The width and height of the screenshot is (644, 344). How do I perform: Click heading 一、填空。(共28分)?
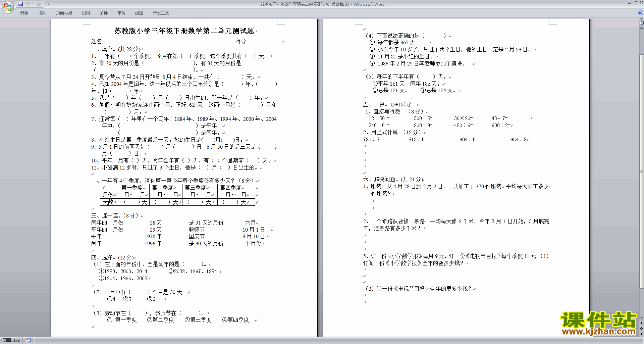(x=116, y=49)
